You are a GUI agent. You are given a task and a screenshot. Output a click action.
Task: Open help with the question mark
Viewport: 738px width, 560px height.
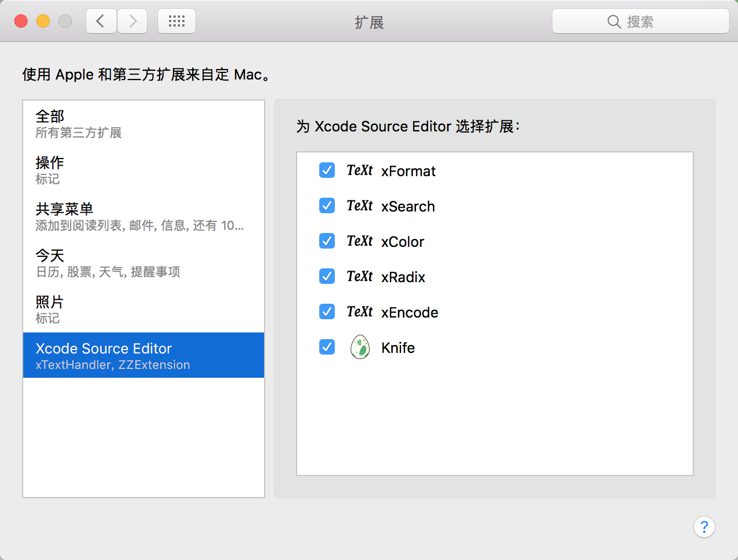[x=704, y=527]
